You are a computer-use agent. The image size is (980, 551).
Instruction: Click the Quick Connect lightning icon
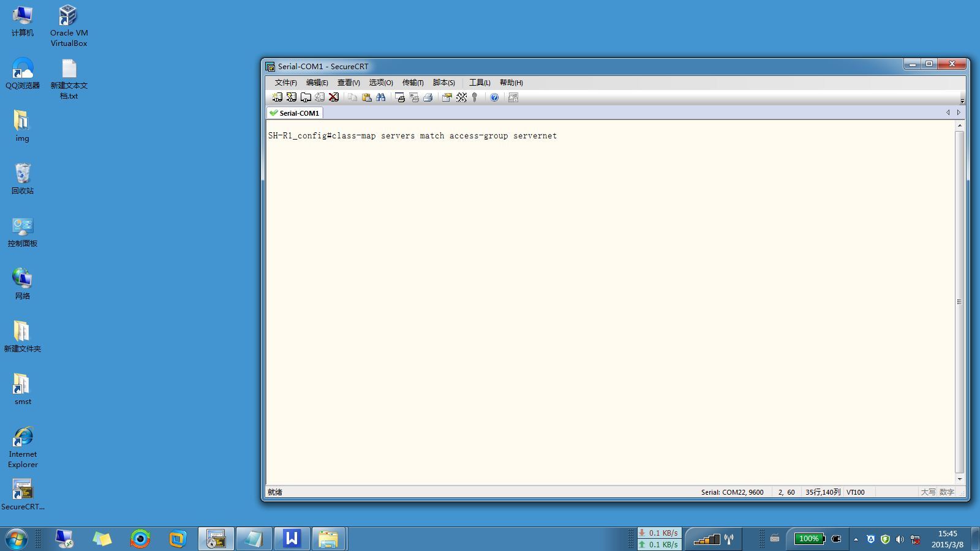[291, 97]
